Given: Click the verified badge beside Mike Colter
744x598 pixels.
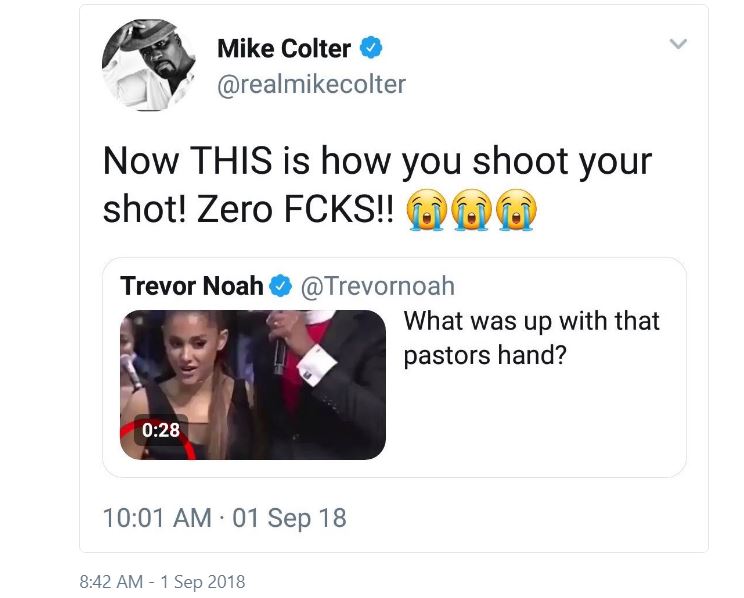Looking at the screenshot, I should click(x=371, y=48).
